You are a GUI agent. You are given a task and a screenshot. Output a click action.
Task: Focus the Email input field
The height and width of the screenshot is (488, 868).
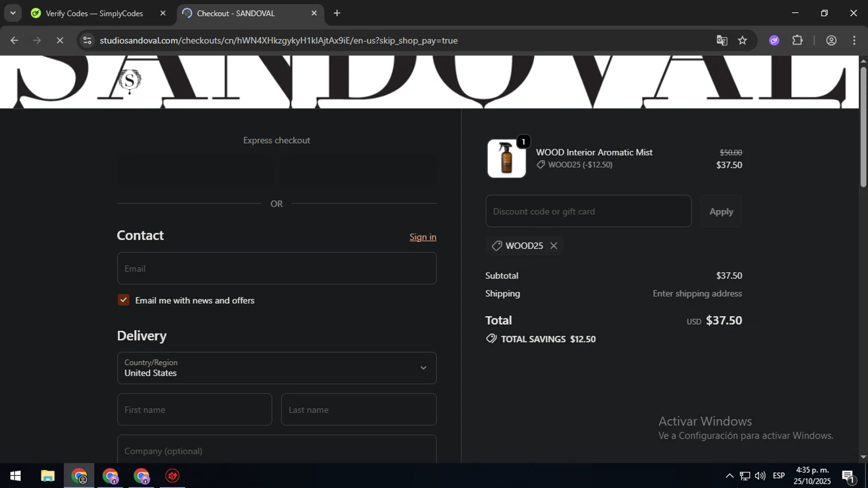pyautogui.click(x=277, y=268)
